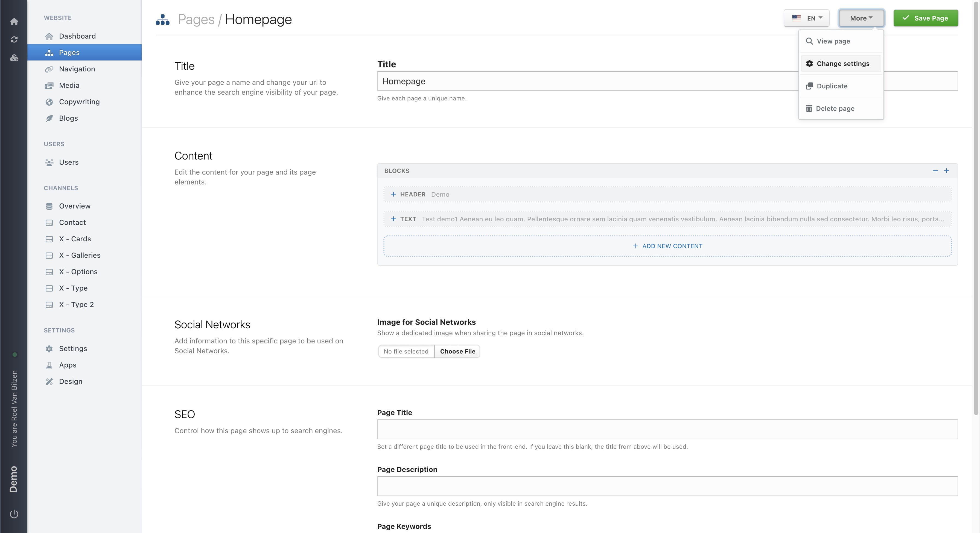Click the sitemap icon next to the Pages heading
Viewport: 980px width, 533px height.
point(162,19)
